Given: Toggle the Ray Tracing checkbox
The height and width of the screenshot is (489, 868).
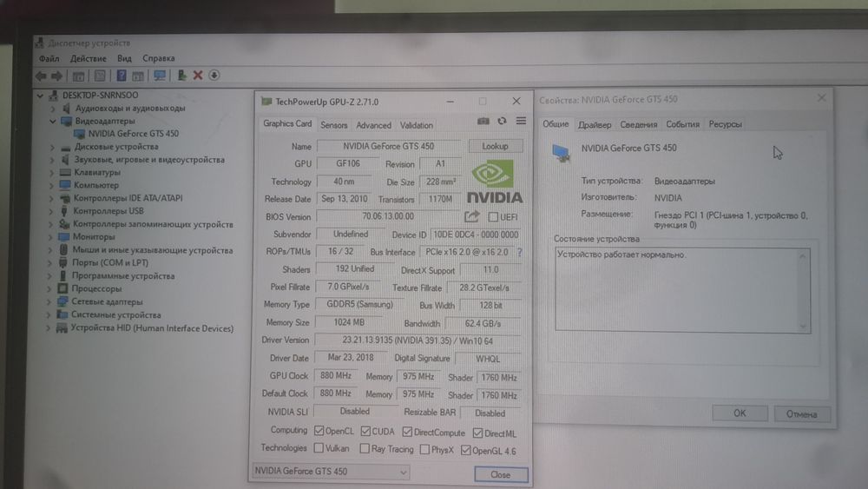Looking at the screenshot, I should tap(365, 448).
